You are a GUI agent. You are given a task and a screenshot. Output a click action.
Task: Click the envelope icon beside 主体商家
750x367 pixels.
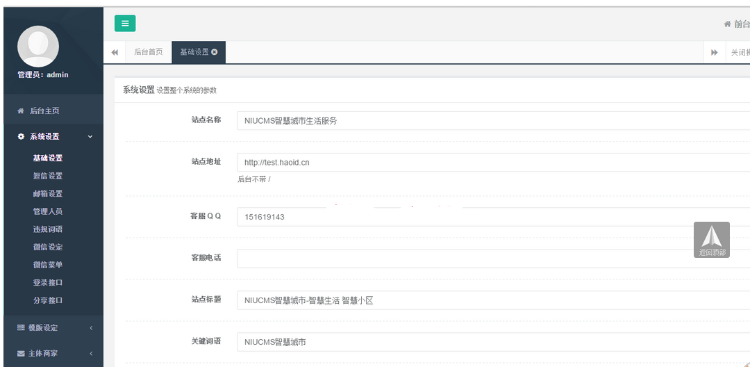pos(21,354)
